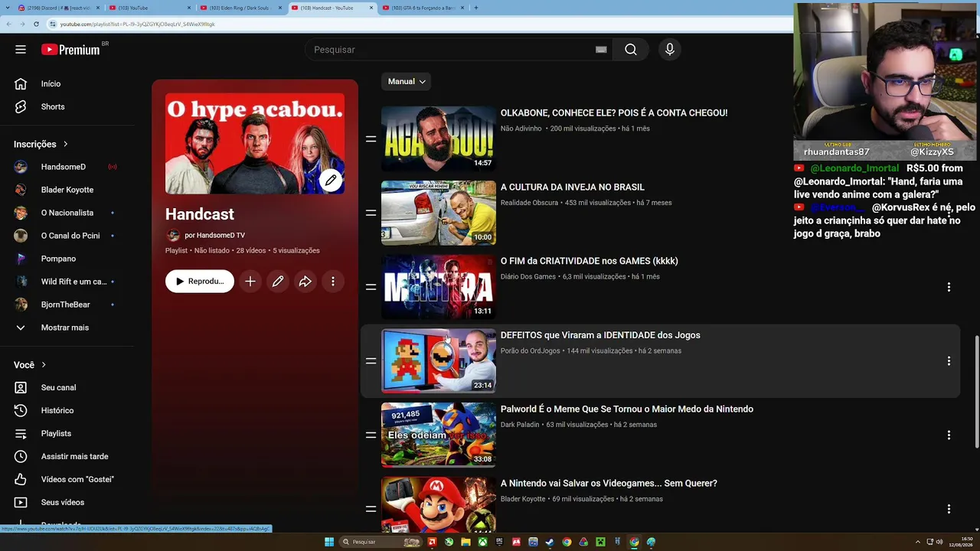Open Blader Koyotte subscription in sidebar

[x=67, y=190]
